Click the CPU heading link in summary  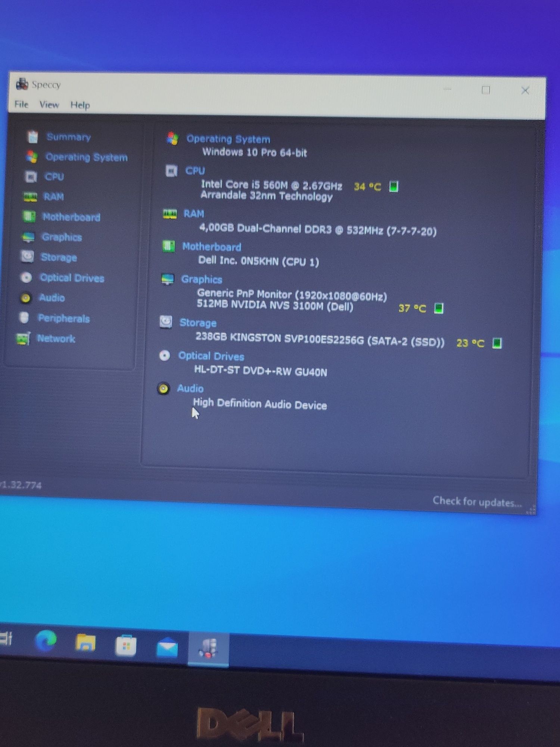click(x=195, y=171)
